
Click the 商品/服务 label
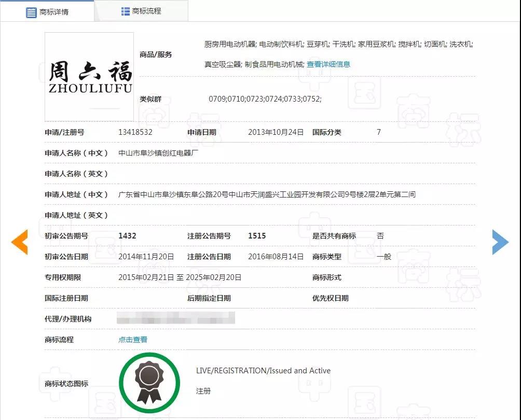[156, 54]
